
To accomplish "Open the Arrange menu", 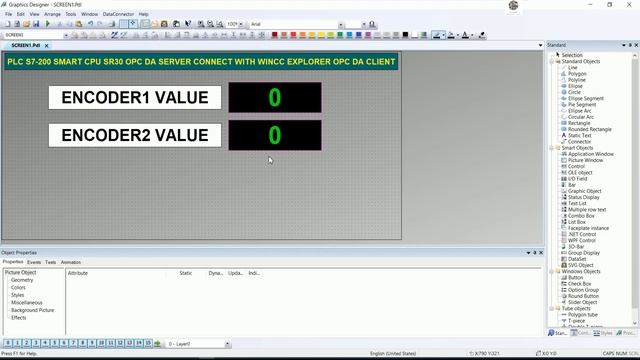I will (52, 14).
